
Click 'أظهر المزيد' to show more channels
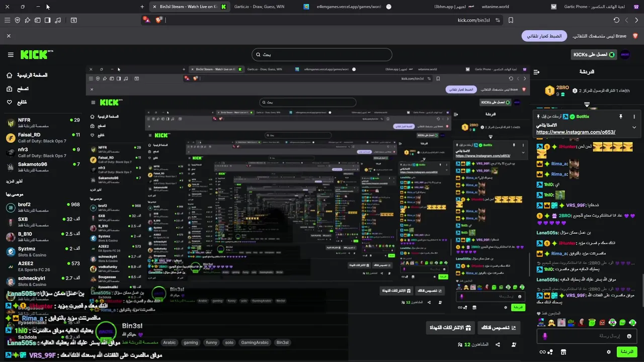click(14, 181)
